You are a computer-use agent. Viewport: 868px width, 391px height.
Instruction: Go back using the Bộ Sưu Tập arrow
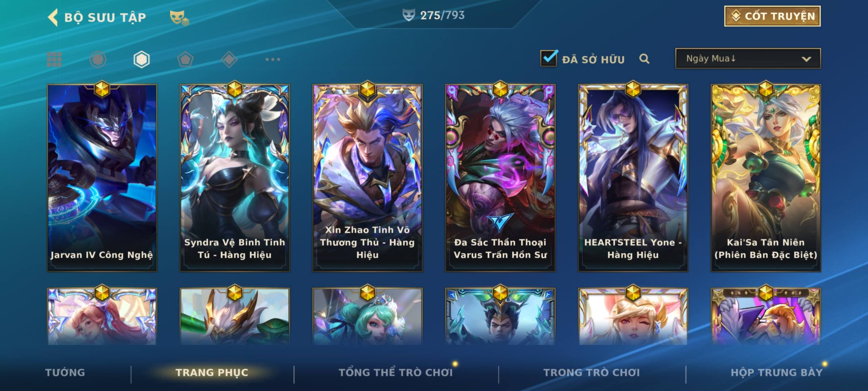point(53,17)
